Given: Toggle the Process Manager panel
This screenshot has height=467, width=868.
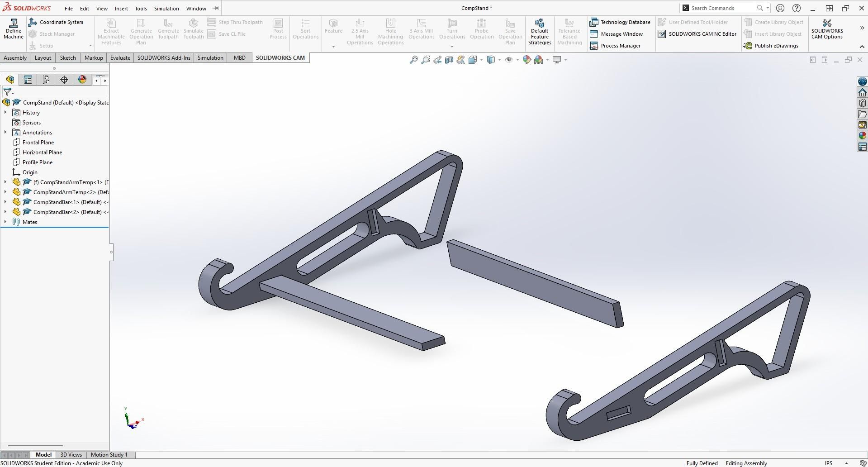Looking at the screenshot, I should point(617,45).
